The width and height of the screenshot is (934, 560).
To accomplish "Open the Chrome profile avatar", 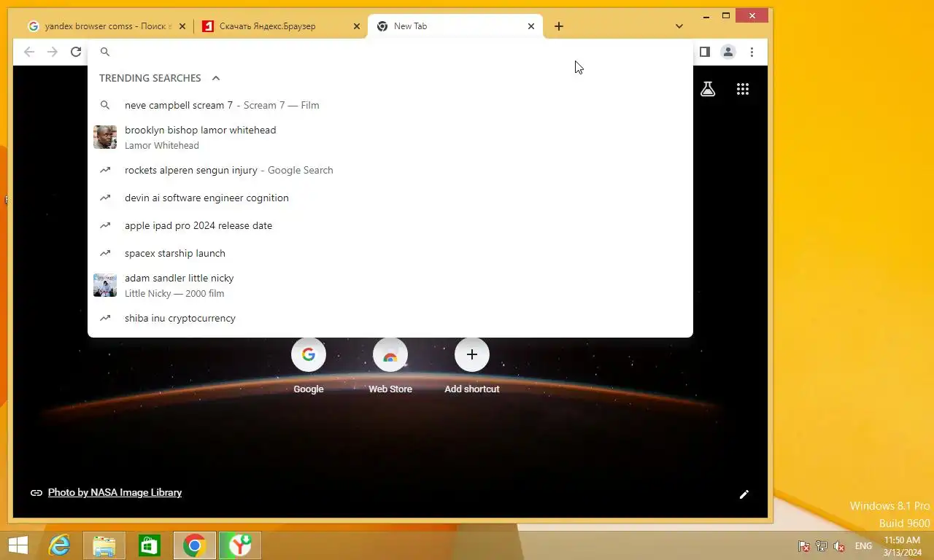I will point(728,52).
